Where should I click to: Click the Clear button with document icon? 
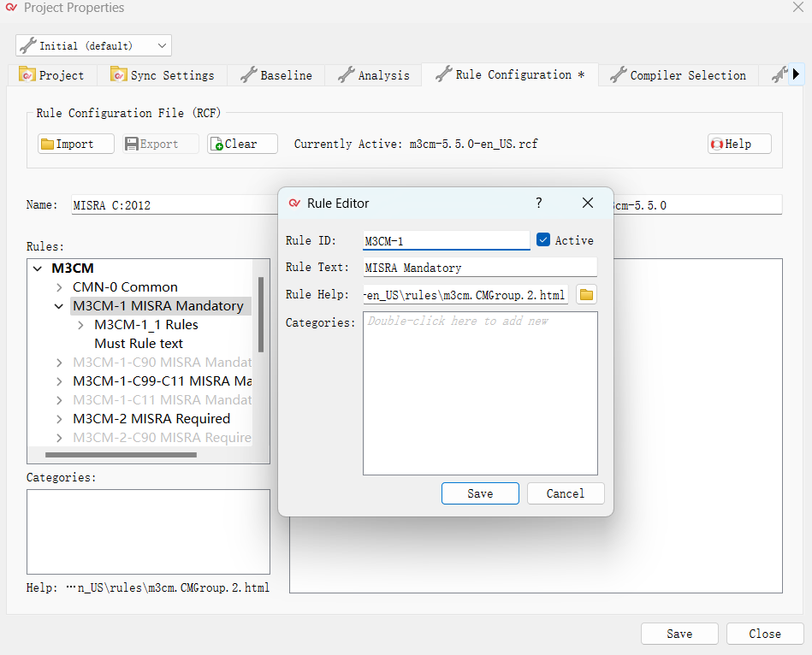[242, 144]
